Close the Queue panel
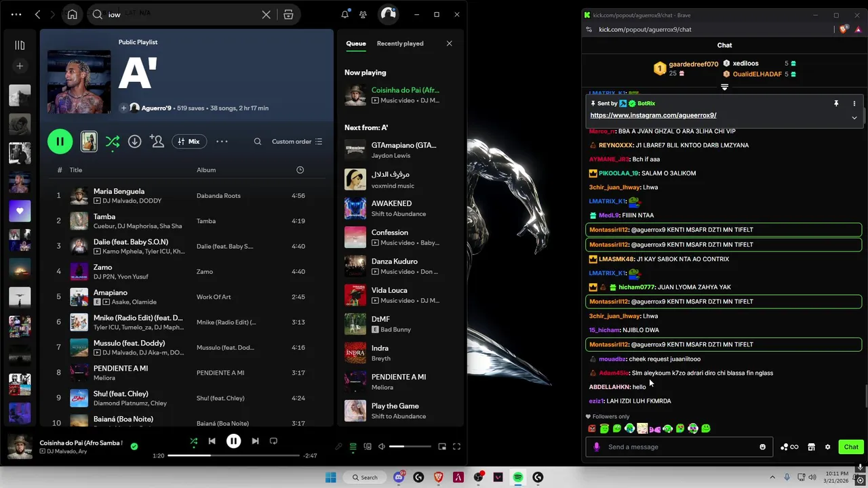 (x=449, y=43)
